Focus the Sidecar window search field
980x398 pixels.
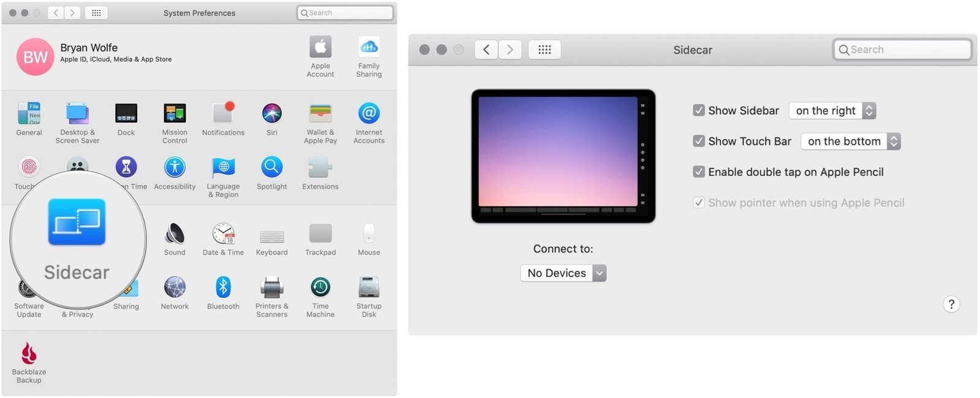pyautogui.click(x=902, y=50)
